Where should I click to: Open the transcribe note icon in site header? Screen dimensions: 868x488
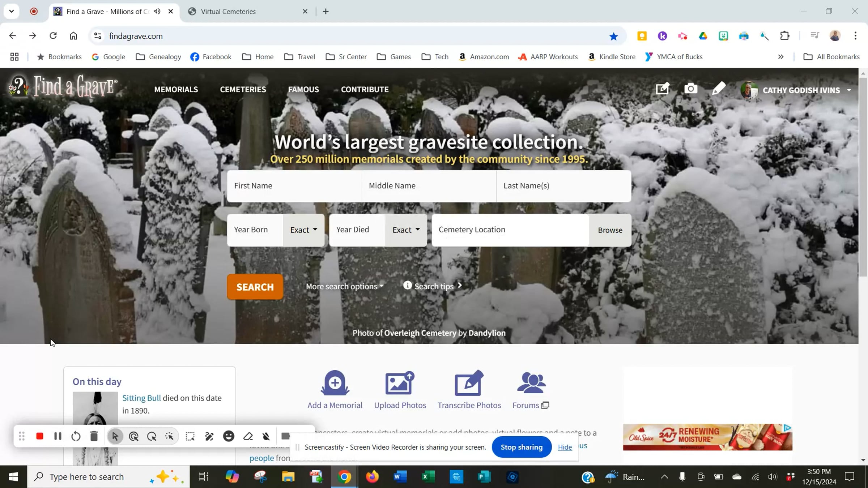click(663, 89)
